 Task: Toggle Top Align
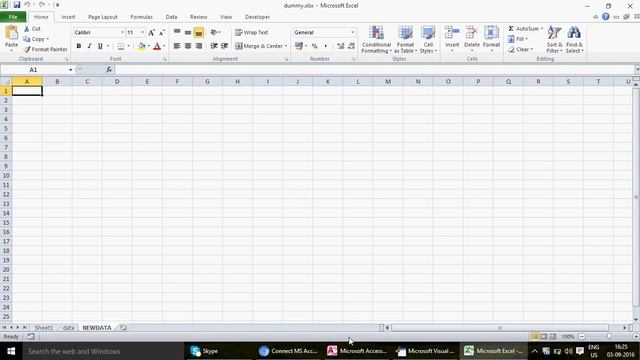[177, 32]
